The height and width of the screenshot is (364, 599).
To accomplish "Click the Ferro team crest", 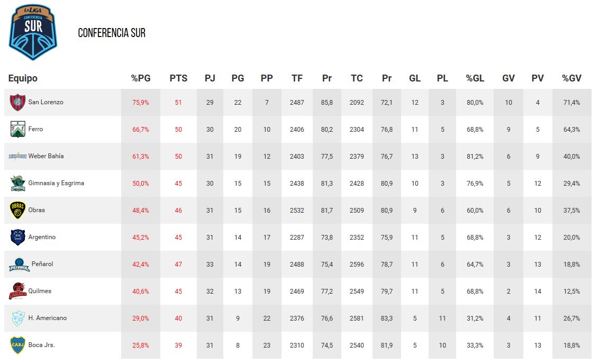I will [x=17, y=129].
